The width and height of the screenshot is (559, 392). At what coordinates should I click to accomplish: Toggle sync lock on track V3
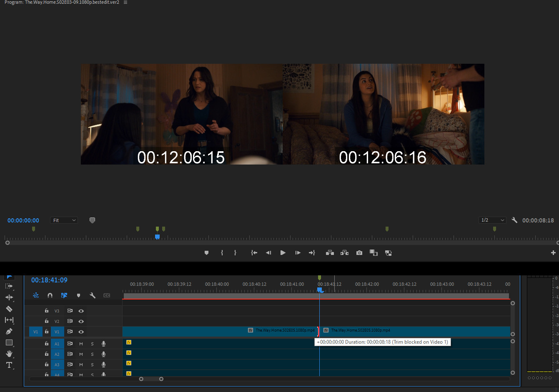pyautogui.click(x=70, y=311)
